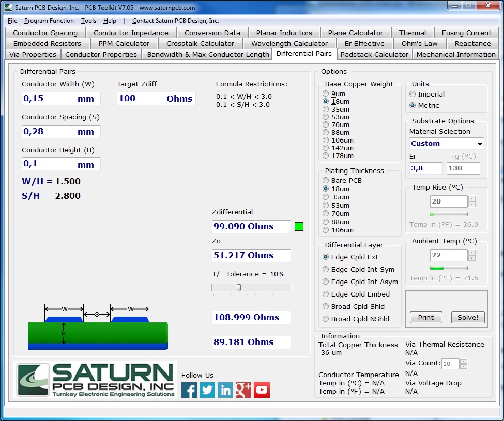
Task: Decrease Ambient Temp with down arrow
Action: (x=472, y=258)
